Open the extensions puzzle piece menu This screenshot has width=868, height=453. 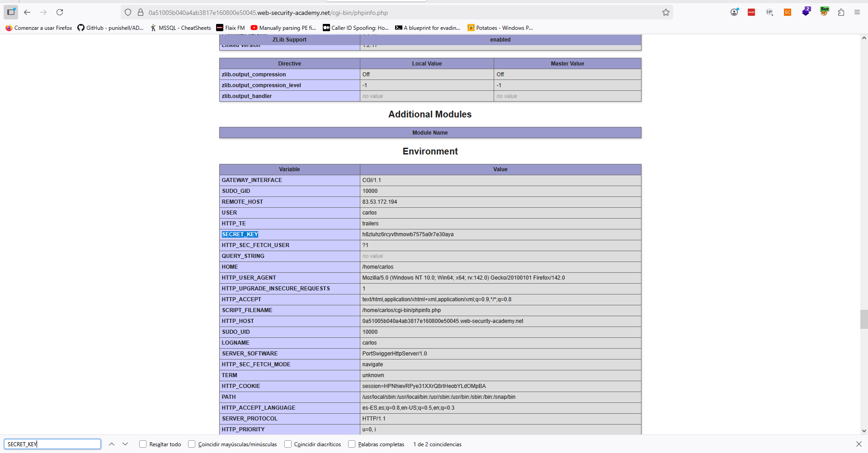pyautogui.click(x=841, y=13)
